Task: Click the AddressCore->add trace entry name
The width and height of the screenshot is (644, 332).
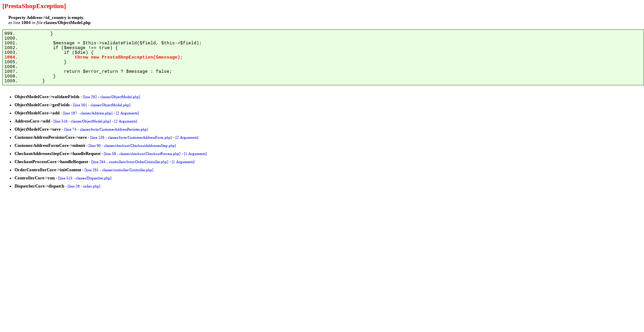Action: point(32,121)
